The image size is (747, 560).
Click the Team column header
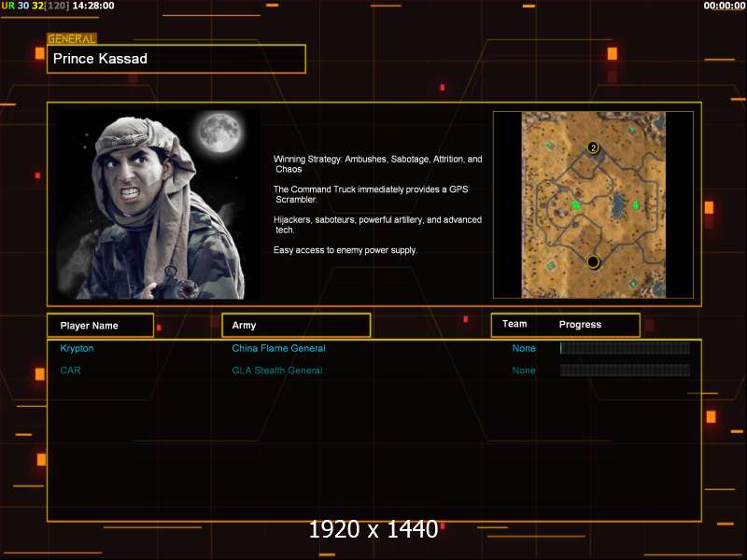point(514,325)
